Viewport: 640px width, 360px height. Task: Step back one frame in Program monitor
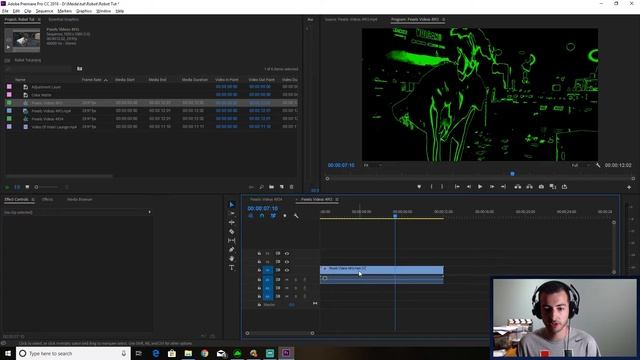(x=469, y=187)
